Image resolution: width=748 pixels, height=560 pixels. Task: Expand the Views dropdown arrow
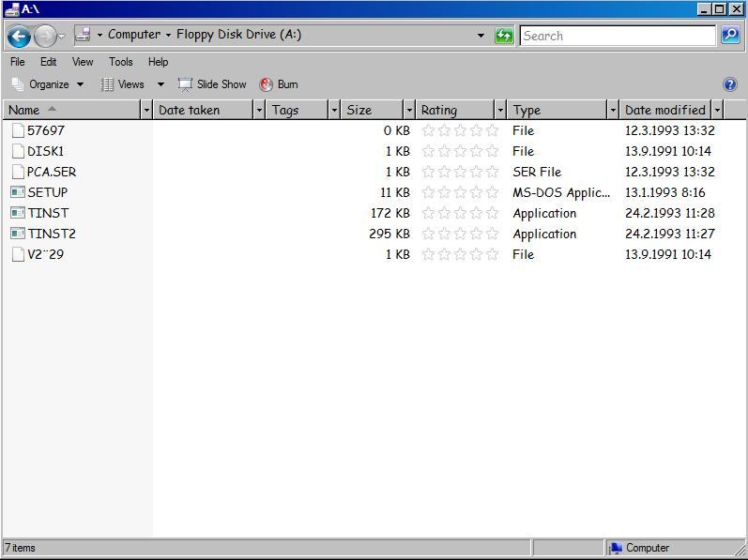160,84
